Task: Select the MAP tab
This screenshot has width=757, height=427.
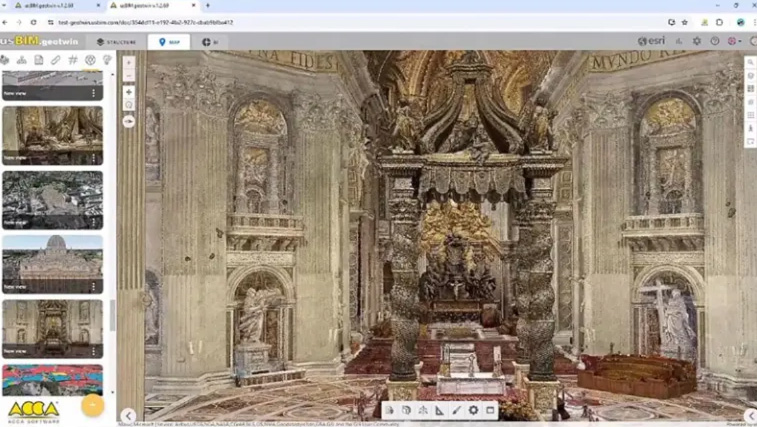Action: click(169, 42)
